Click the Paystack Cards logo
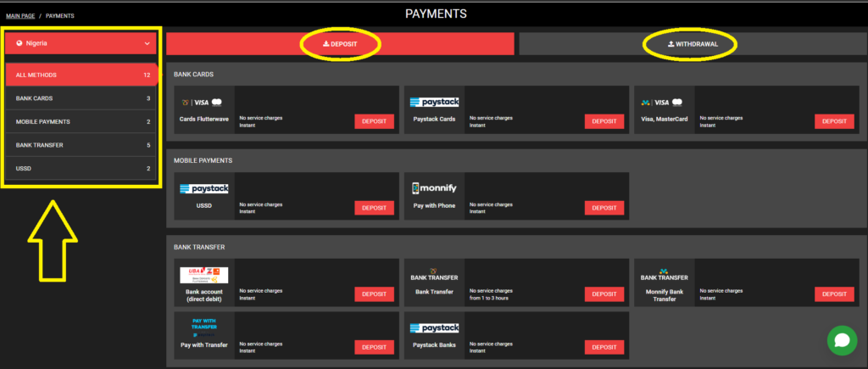 pos(435,103)
